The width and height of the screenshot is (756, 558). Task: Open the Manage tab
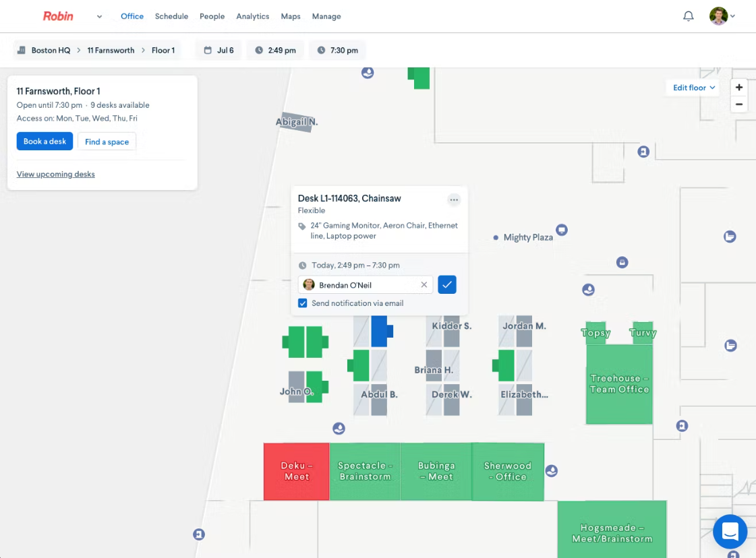point(326,16)
